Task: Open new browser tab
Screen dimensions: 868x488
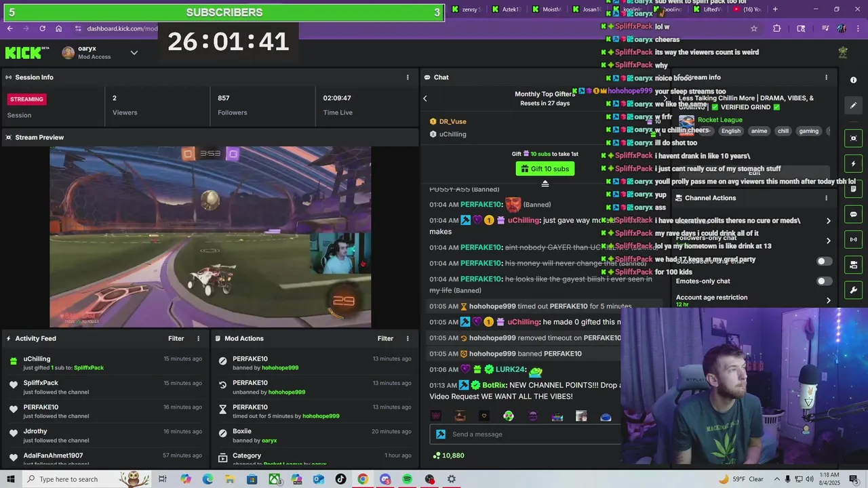Action: tap(775, 9)
